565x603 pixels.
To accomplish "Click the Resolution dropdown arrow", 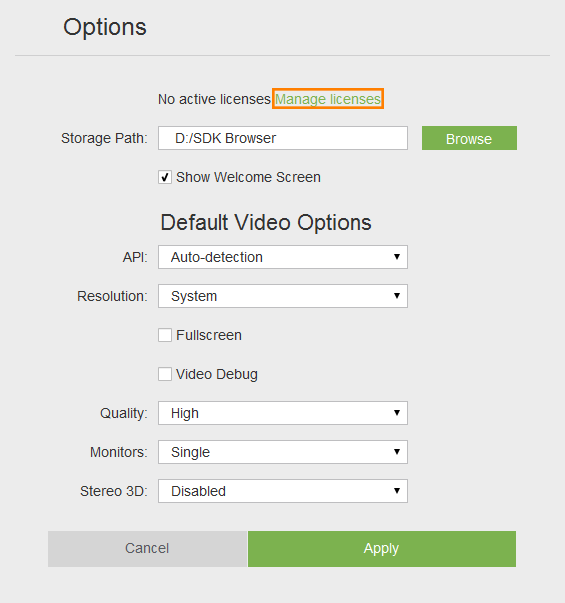I will coord(397,296).
